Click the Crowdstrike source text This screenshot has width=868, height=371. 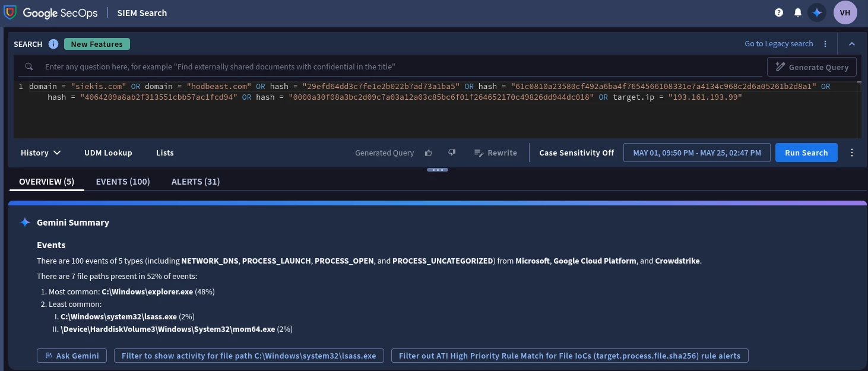point(677,261)
